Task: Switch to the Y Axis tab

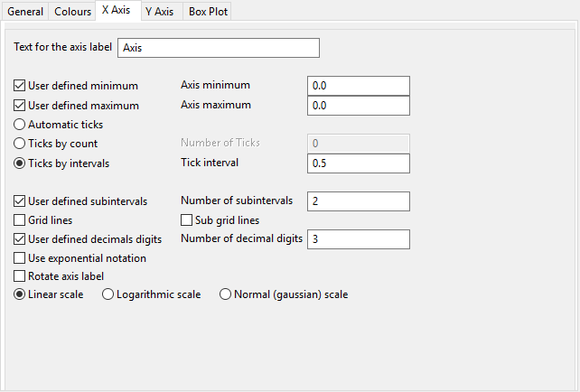Action: click(x=159, y=12)
